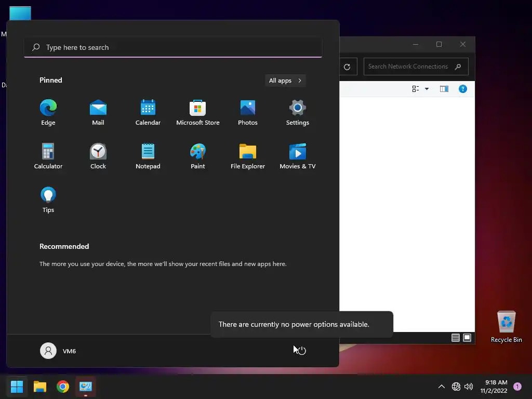The width and height of the screenshot is (532, 399).
Task: Open Microsoft Store from Start
Action: coord(198,113)
